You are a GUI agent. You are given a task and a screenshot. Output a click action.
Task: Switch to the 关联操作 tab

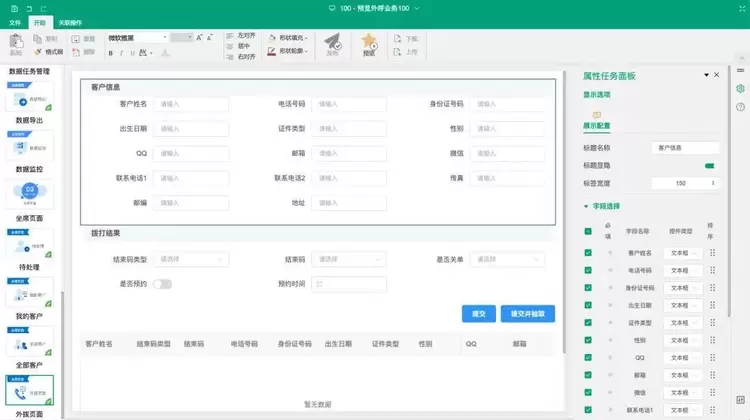pyautogui.click(x=71, y=21)
